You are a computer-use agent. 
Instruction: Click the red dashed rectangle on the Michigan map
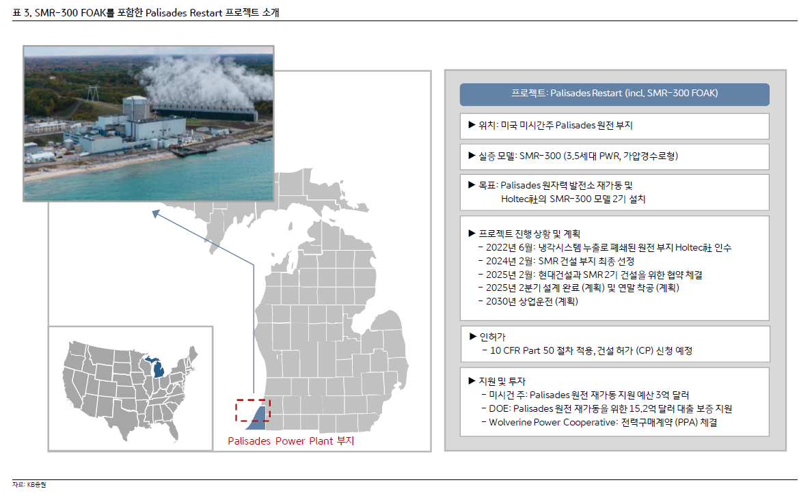(x=252, y=410)
